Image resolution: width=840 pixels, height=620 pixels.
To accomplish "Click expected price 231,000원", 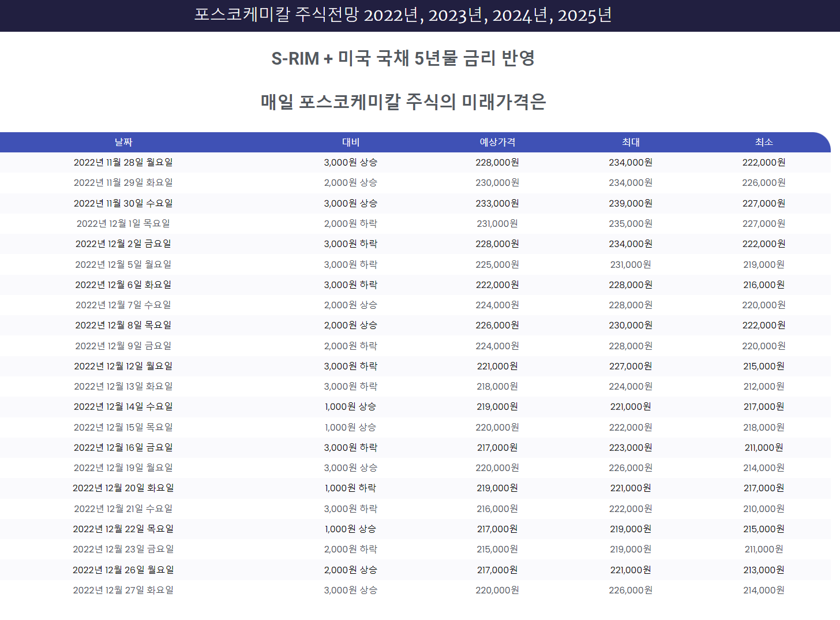I will click(497, 223).
